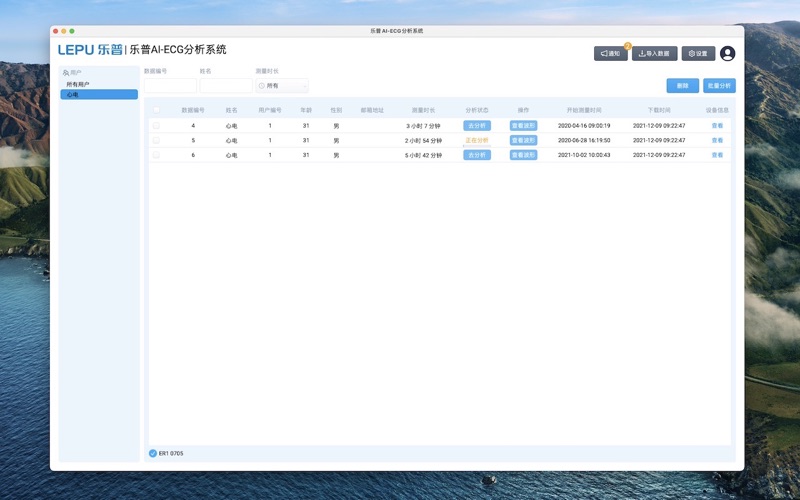Screen dimensions: 800x500
Task: Check the checkbox for data row 4
Action: click(x=156, y=126)
